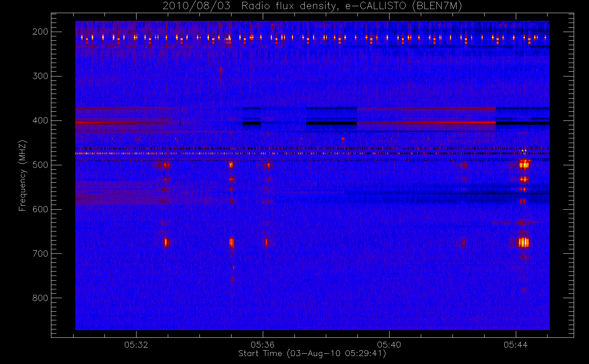Click the 05:36 time tick label
589x364 pixels.
(262, 345)
